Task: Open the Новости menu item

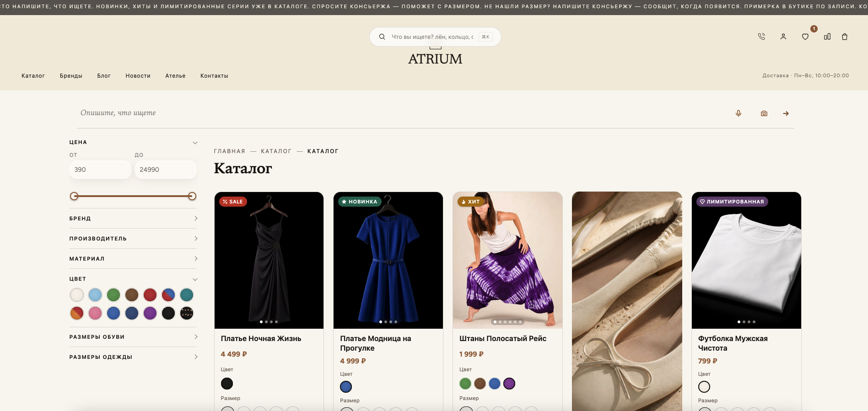Action: coord(138,76)
